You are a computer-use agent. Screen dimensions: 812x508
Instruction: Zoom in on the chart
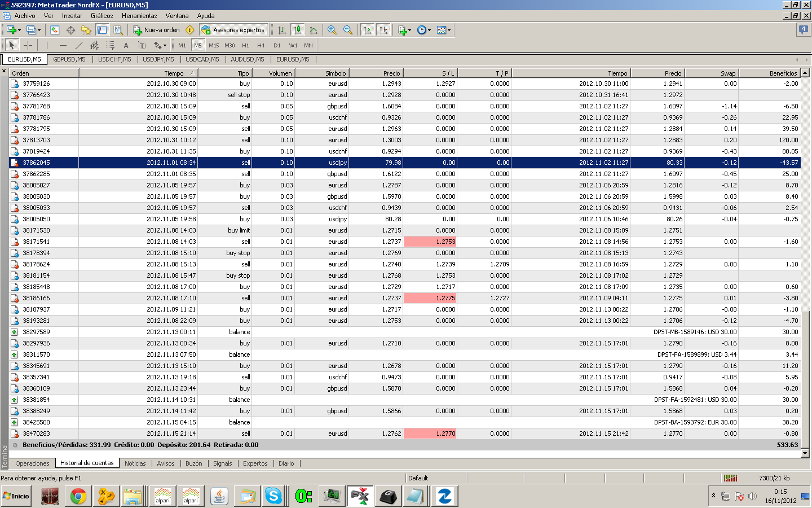[x=332, y=30]
